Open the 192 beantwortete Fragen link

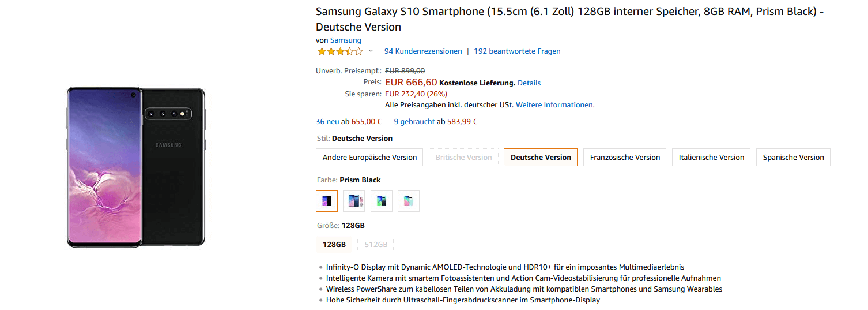point(517,51)
